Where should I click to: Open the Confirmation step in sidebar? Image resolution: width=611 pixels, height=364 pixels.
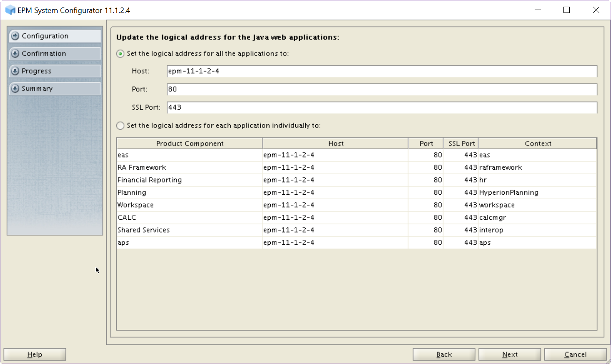click(x=55, y=53)
